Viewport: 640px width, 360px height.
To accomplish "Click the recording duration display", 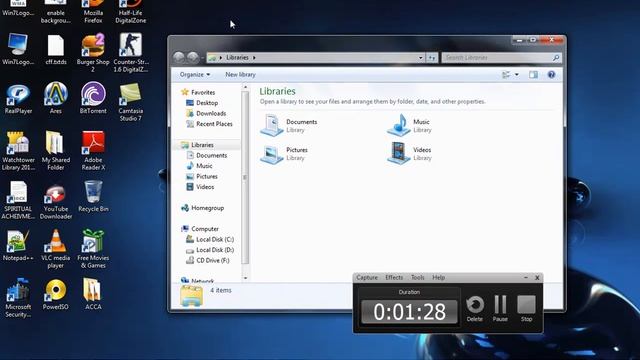I will click(x=409, y=312).
